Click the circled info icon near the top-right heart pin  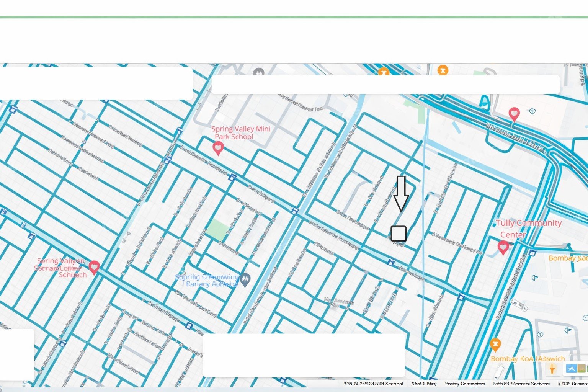pyautogui.click(x=532, y=111)
